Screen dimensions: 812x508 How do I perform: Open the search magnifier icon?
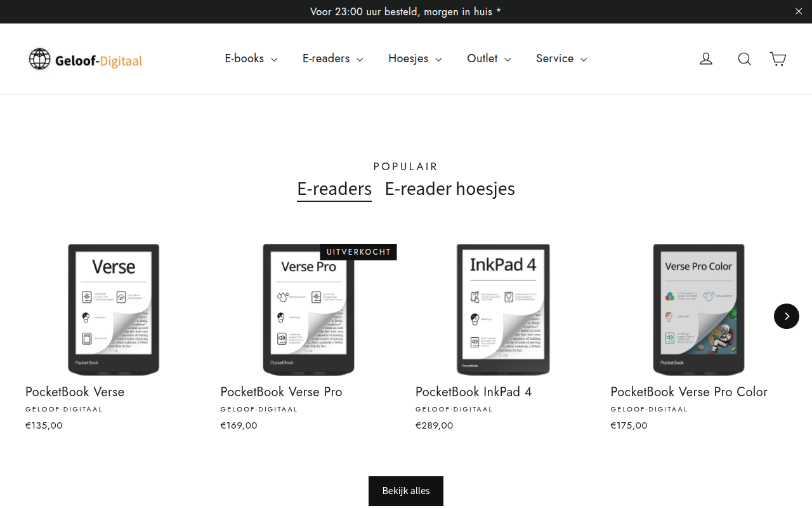[744, 59]
